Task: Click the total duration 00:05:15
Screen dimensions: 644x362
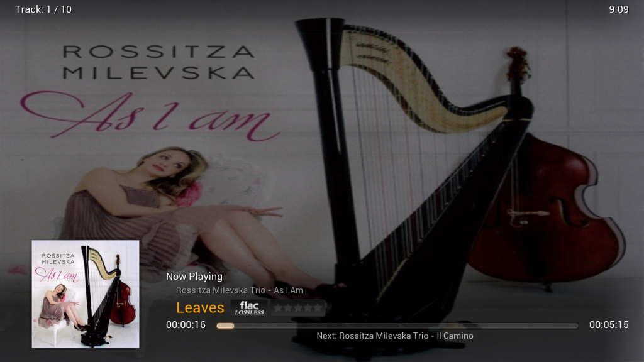Action: [609, 325]
